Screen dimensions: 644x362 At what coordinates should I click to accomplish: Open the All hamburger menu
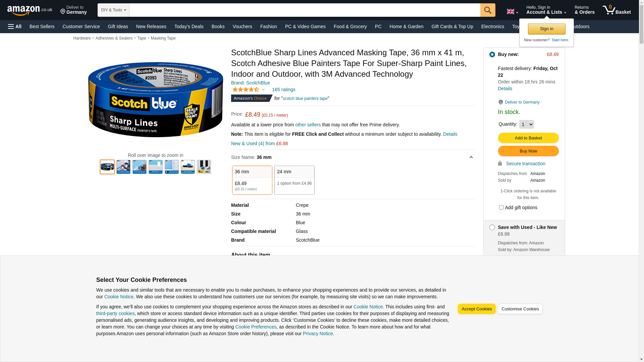[x=15, y=26]
